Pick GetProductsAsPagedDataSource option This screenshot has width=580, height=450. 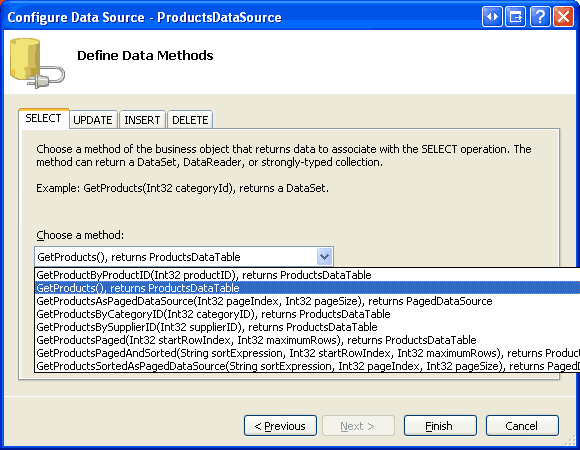tap(307, 301)
